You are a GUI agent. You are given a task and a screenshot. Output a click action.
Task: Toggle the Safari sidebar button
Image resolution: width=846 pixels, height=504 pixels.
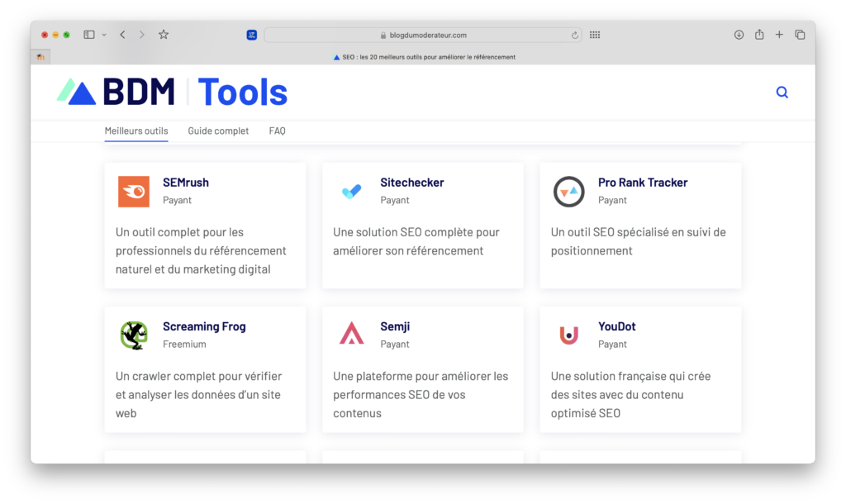89,35
